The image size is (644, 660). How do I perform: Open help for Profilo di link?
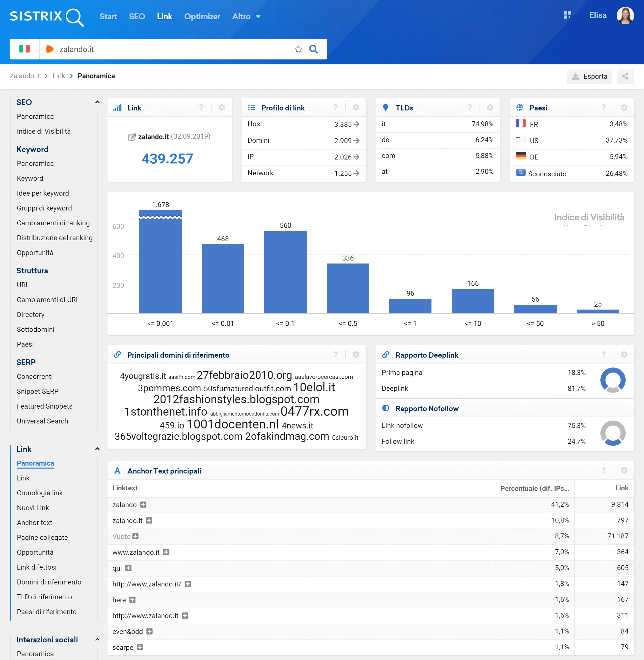coord(335,107)
